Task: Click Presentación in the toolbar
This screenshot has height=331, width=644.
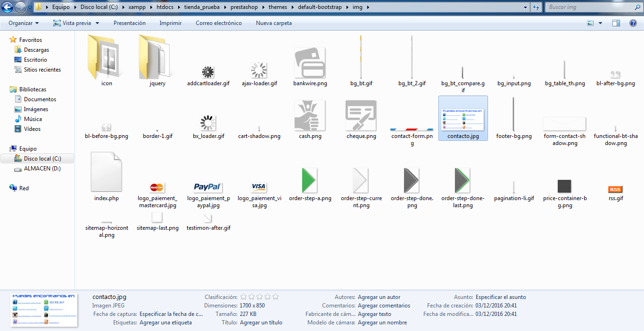Action: pyautogui.click(x=130, y=23)
